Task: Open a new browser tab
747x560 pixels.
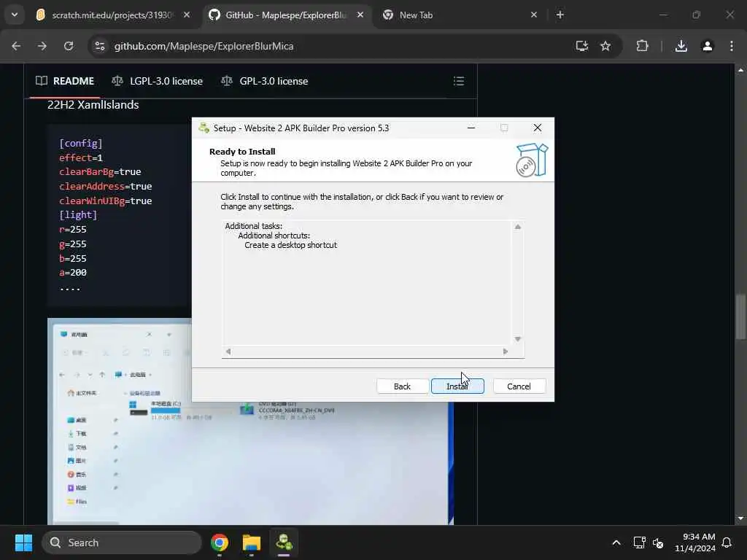Action: [x=560, y=15]
